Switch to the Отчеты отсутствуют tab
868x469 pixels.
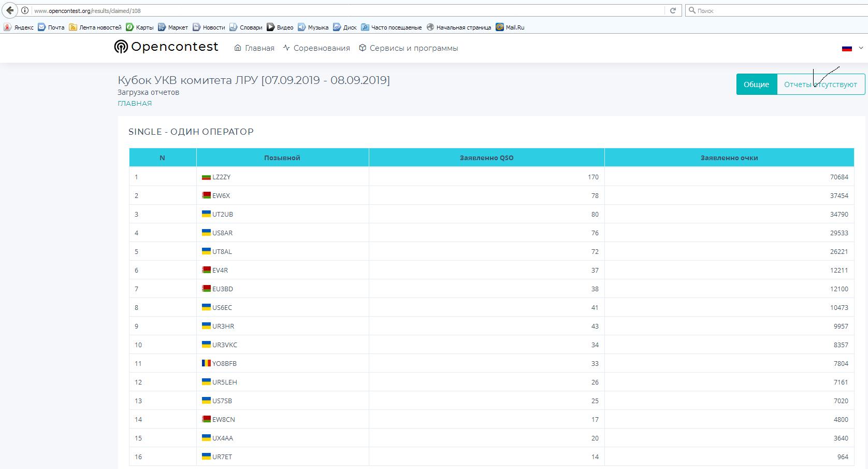click(x=820, y=84)
